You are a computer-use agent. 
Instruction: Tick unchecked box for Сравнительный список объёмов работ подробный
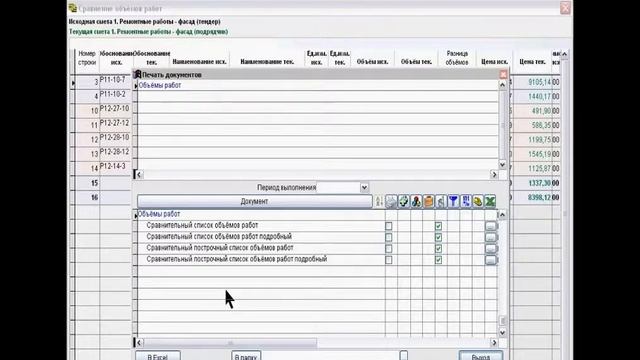coord(389,237)
